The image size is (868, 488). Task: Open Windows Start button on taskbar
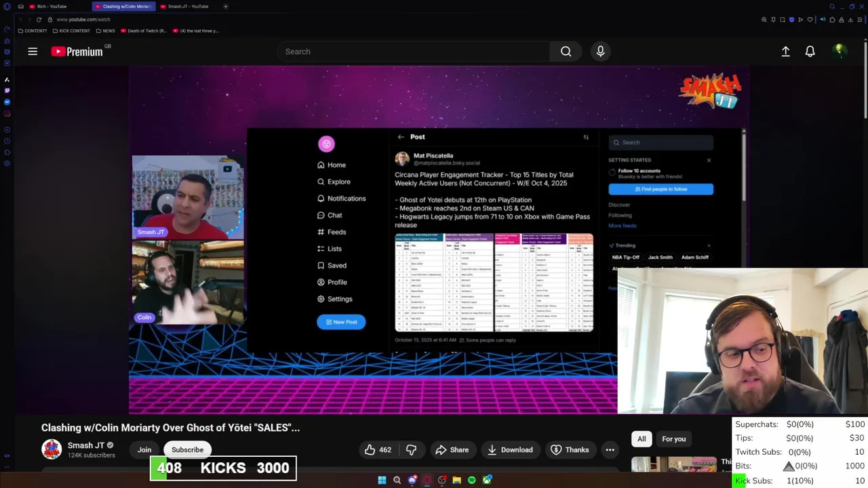(x=382, y=481)
